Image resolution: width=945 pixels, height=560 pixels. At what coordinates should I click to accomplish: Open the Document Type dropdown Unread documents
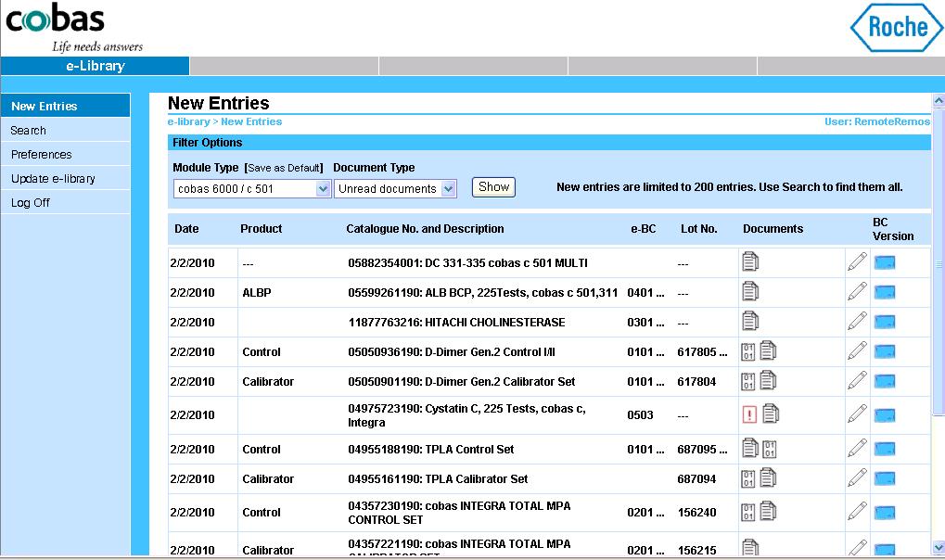[395, 189]
